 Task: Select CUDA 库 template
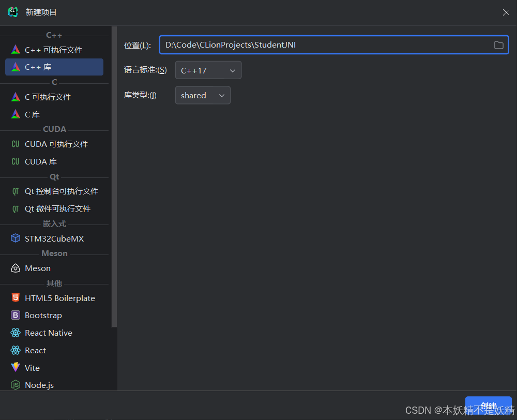pos(54,162)
